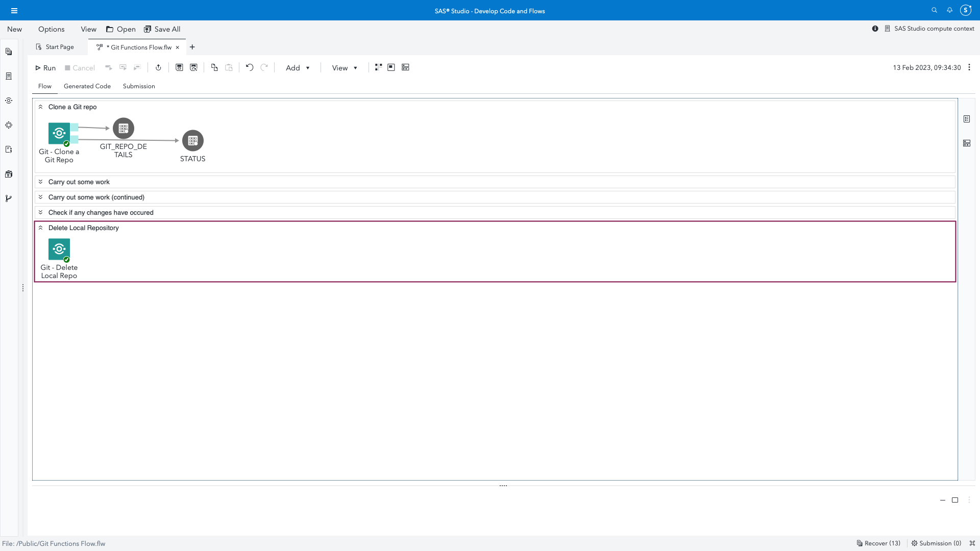Click the Run button to execute the flow

pos(45,67)
